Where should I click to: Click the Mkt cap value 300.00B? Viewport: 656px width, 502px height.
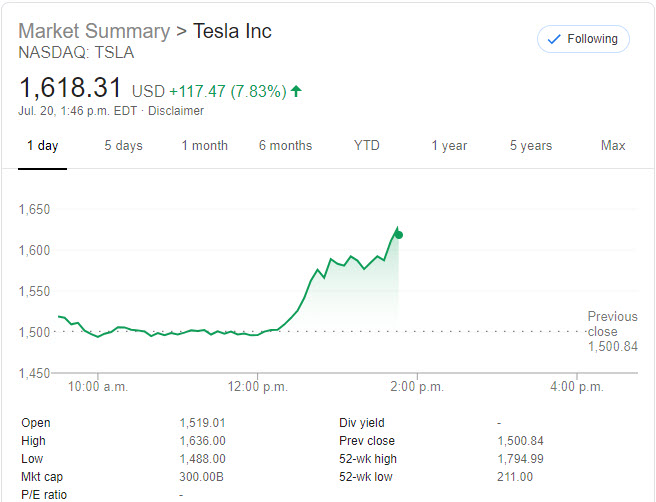[201, 477]
